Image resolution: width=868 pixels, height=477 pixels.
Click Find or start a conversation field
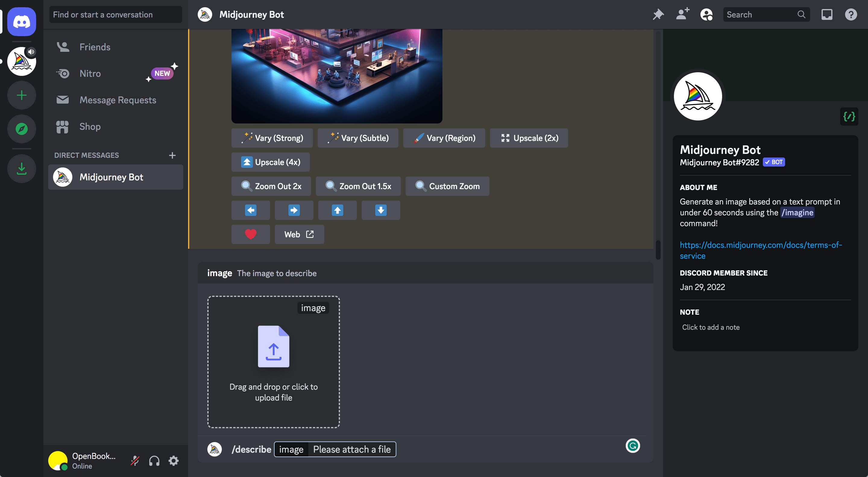115,14
